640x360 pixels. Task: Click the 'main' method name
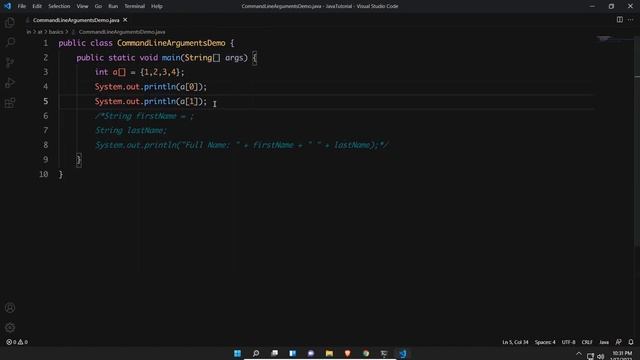point(171,58)
